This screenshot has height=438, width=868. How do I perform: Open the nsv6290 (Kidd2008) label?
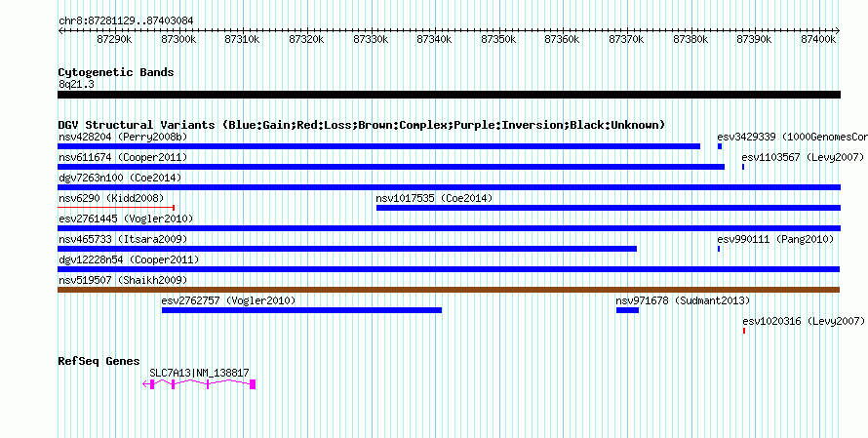pos(111,198)
